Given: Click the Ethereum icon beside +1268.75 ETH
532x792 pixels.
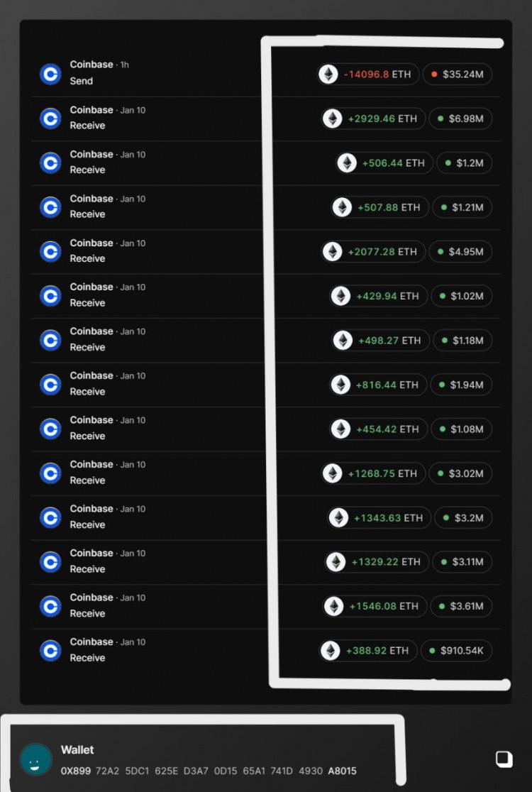Looking at the screenshot, I should coord(332,473).
